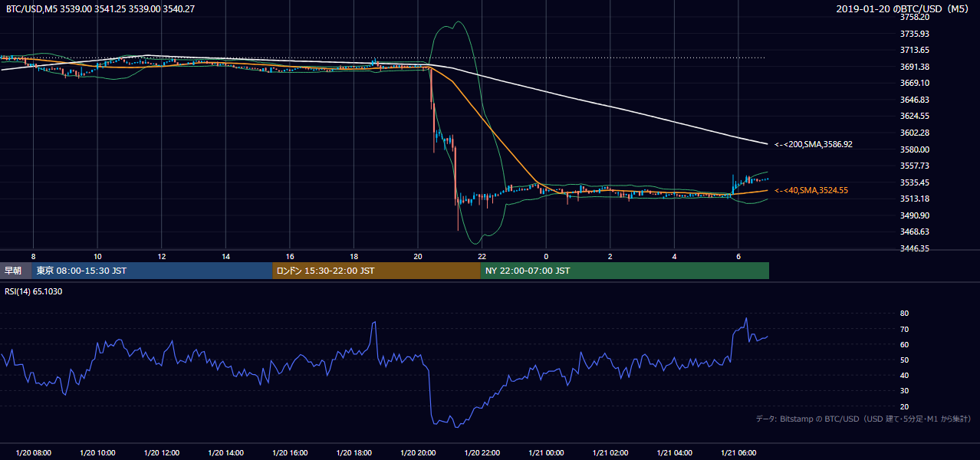
Task: Click the RSI(14) 65.1030 indicator label
Action: 35,291
